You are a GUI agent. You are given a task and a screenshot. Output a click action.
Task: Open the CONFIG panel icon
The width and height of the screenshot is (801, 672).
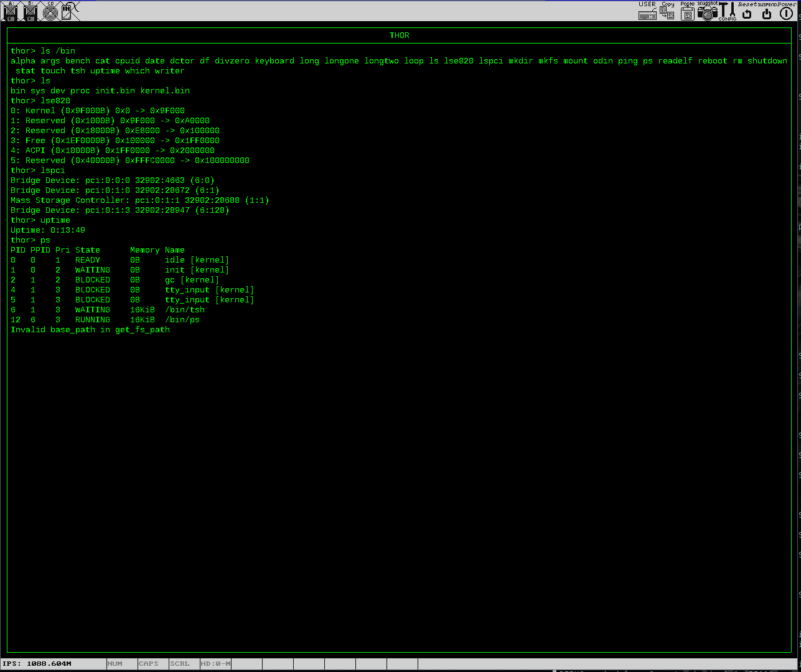[726, 11]
